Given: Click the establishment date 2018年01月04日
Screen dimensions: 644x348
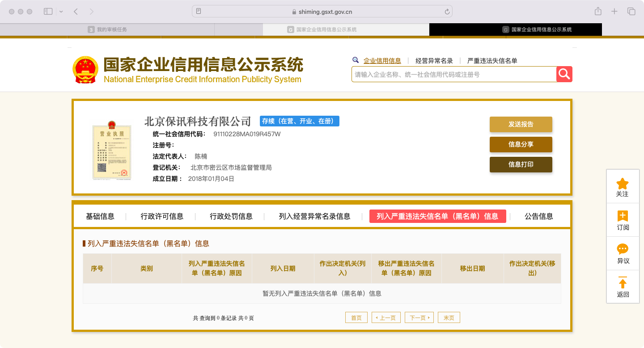Looking at the screenshot, I should pos(211,179).
